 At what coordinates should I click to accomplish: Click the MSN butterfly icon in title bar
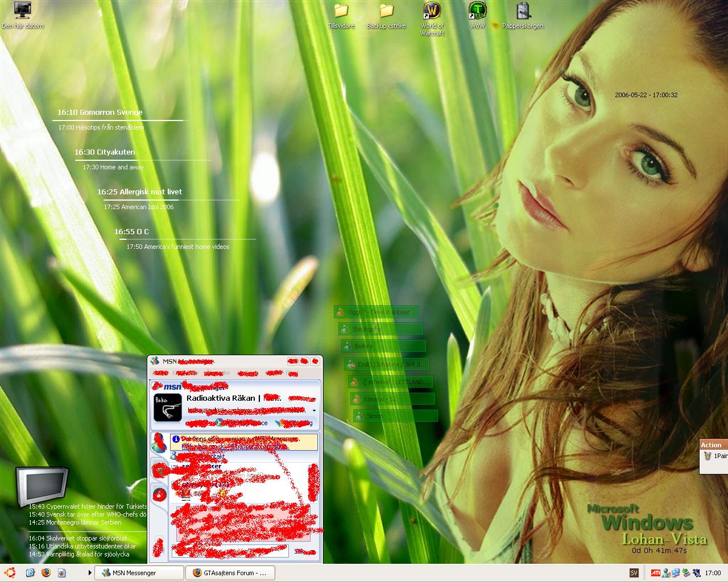click(155, 361)
